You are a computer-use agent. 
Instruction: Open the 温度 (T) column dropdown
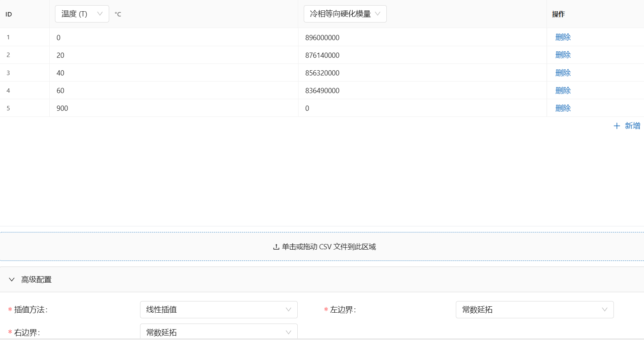coord(82,14)
